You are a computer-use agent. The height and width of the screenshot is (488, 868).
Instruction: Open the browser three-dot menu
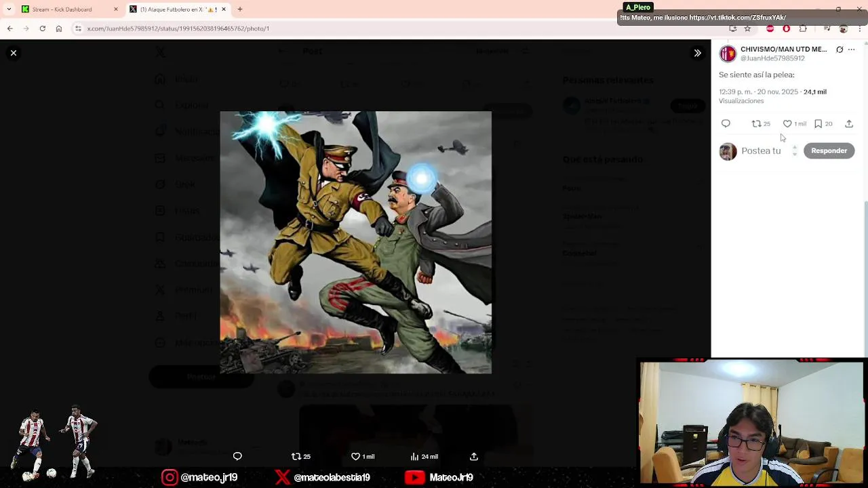(x=859, y=28)
